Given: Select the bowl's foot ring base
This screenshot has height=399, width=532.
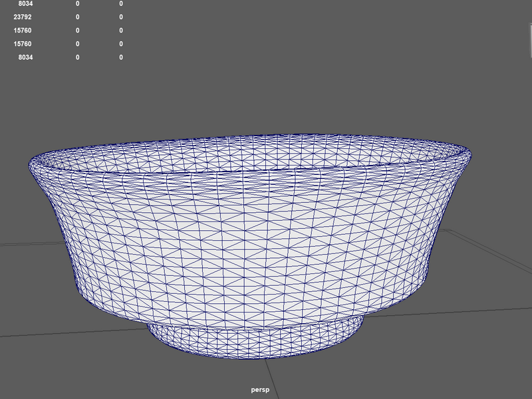Looking at the screenshot, I should (255, 339).
